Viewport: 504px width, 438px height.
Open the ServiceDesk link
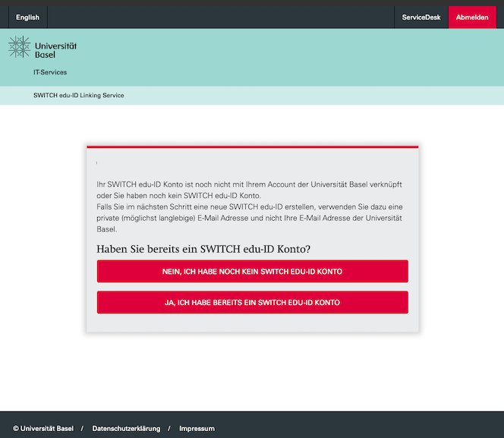421,17
